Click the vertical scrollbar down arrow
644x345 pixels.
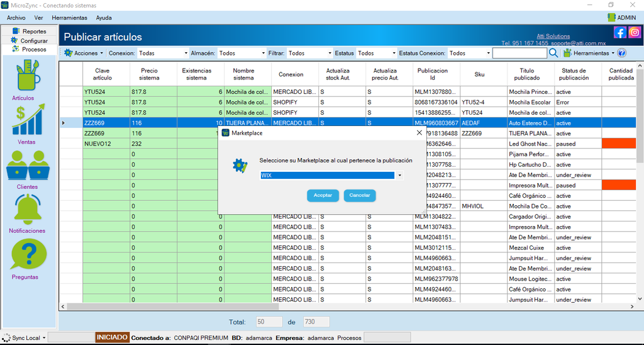click(640, 299)
